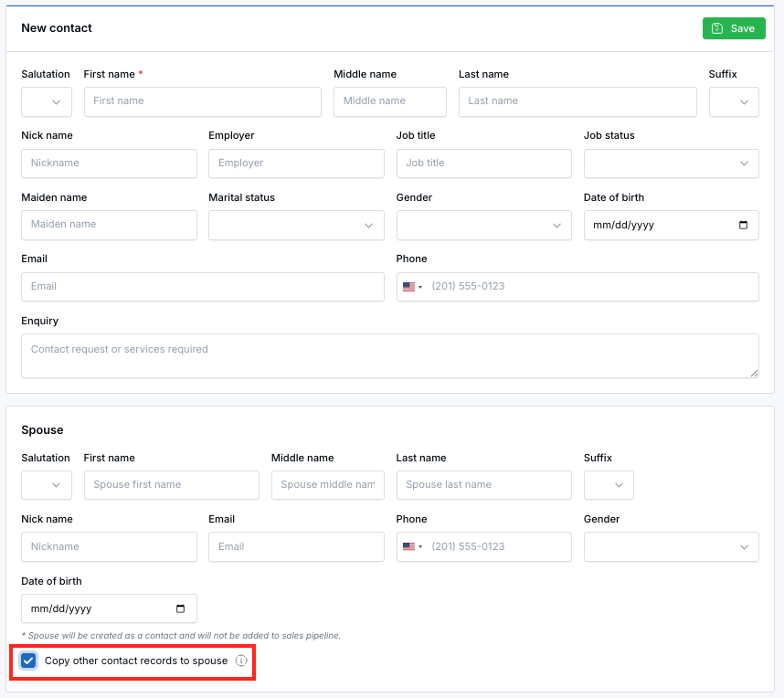
Task: Click the contact Email input field
Action: pyautogui.click(x=202, y=287)
